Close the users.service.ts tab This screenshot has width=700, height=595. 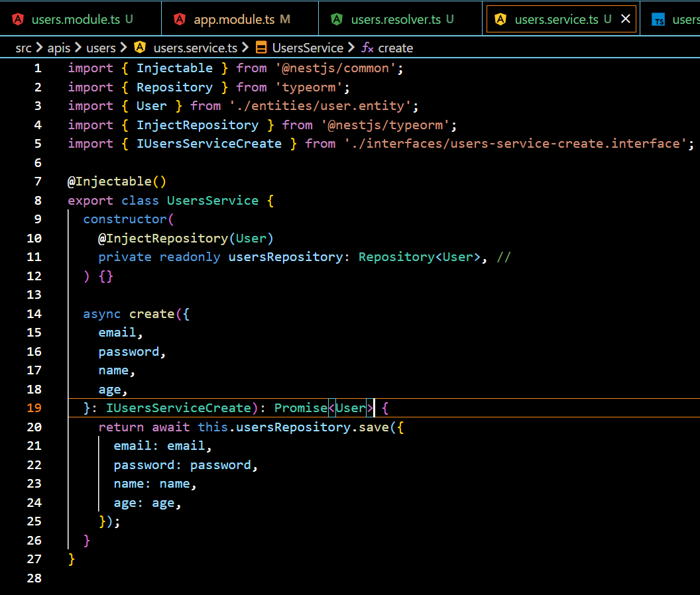626,19
